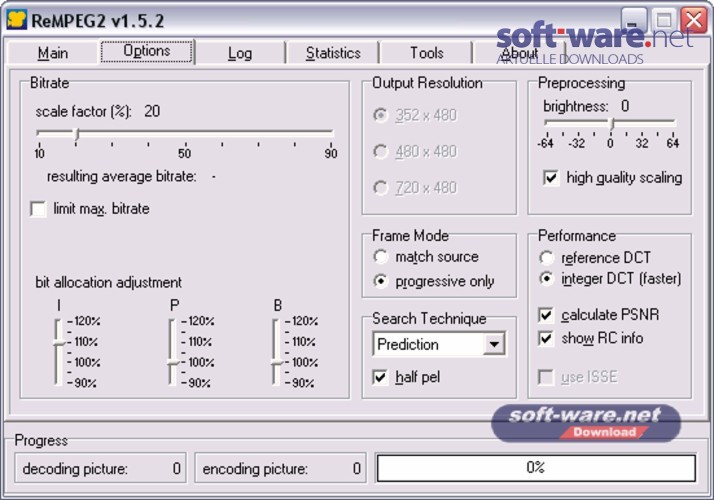Viewport: 714px width, 500px height.
Task: Click the P frame bit allocation slider
Action: click(x=173, y=363)
